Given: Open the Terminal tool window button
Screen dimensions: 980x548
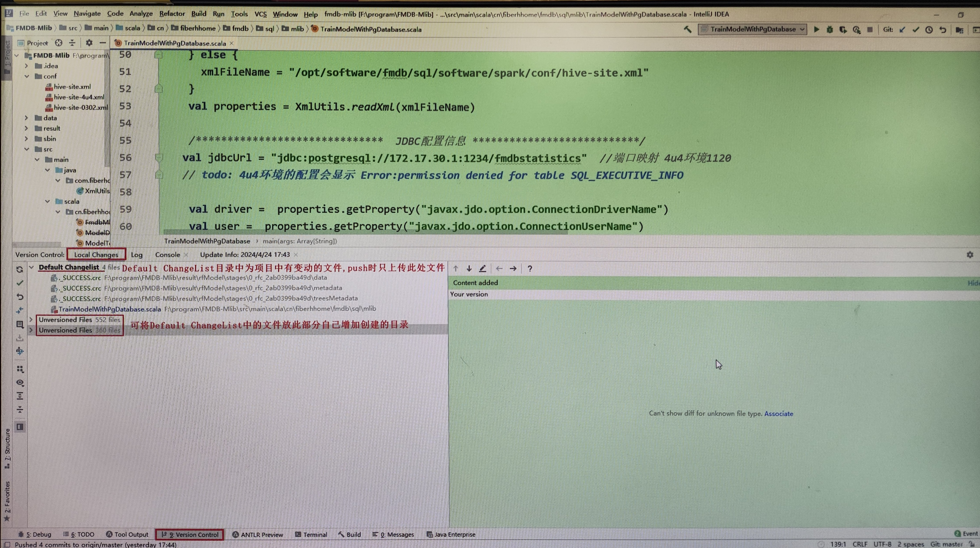Looking at the screenshot, I should pos(311,534).
